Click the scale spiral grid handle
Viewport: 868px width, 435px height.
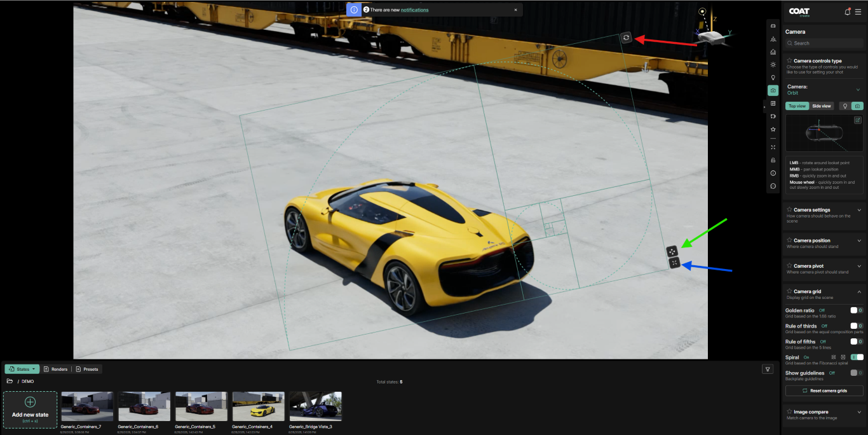(674, 263)
